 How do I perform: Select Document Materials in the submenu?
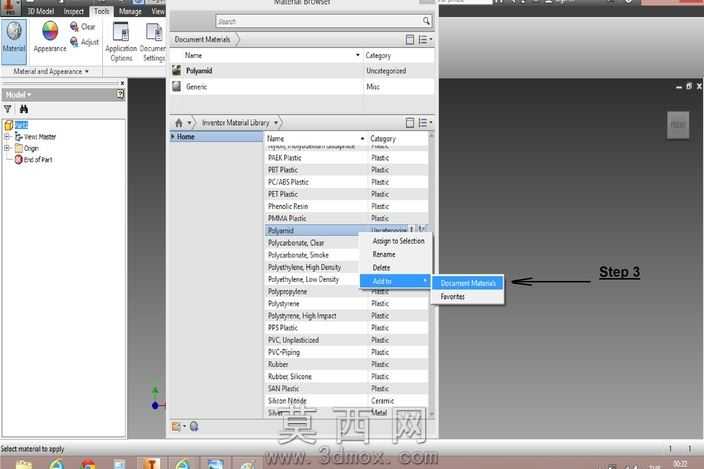[x=467, y=283]
